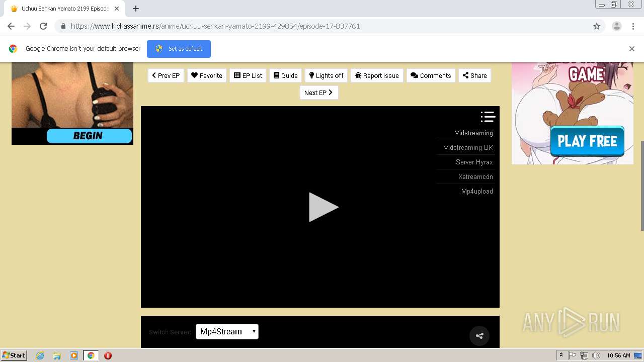Viewport: 644px width, 362px height.
Task: Open the Windows Start menu
Action: point(14,355)
